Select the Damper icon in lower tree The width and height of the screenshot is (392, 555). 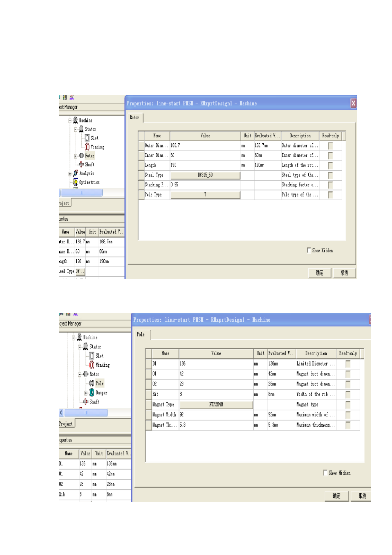[x=92, y=392]
